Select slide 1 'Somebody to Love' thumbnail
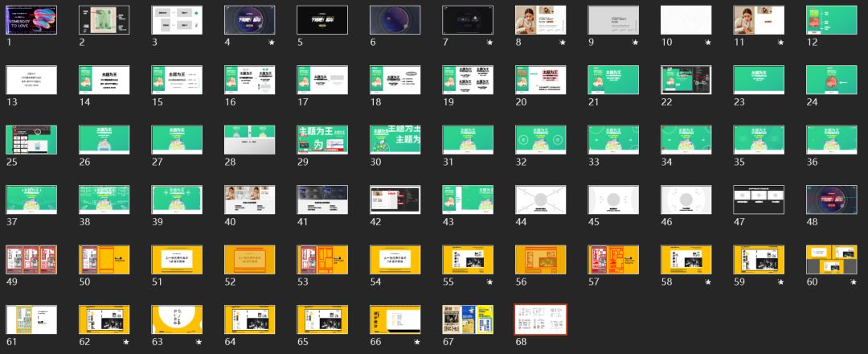The height and width of the screenshot is (354, 868). (31, 20)
